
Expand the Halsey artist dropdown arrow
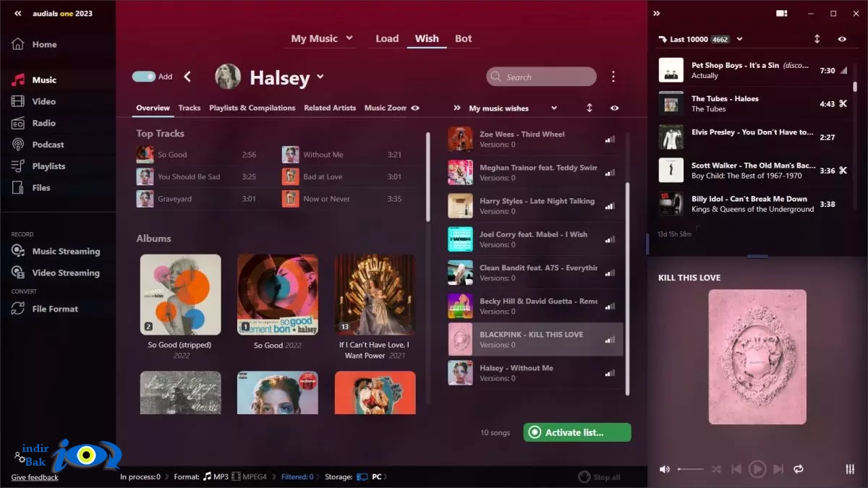point(320,77)
